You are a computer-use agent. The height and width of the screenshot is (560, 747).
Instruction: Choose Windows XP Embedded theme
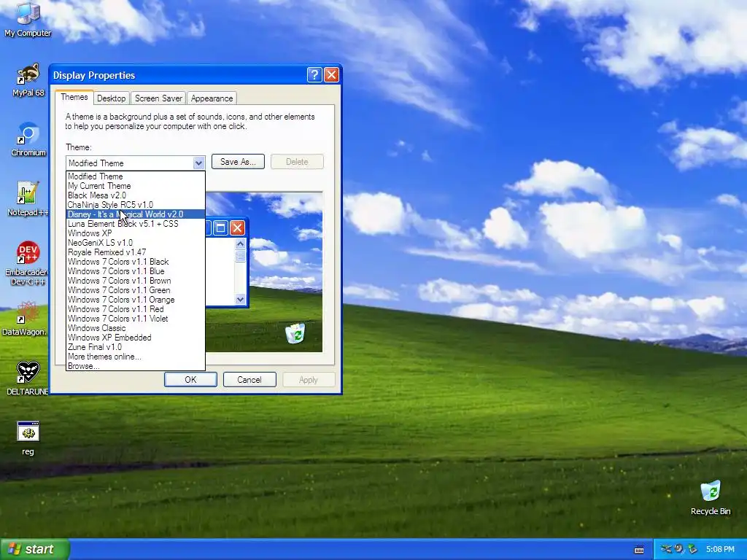pyautogui.click(x=135, y=338)
